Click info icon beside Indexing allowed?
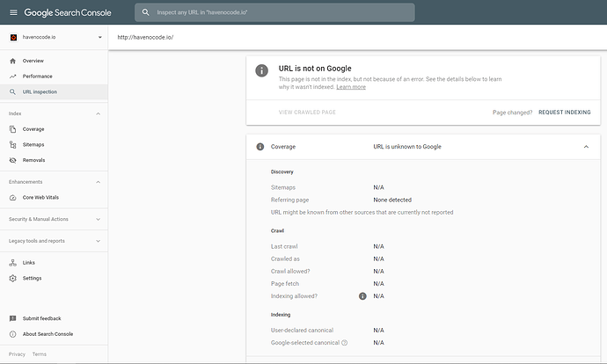 point(362,296)
